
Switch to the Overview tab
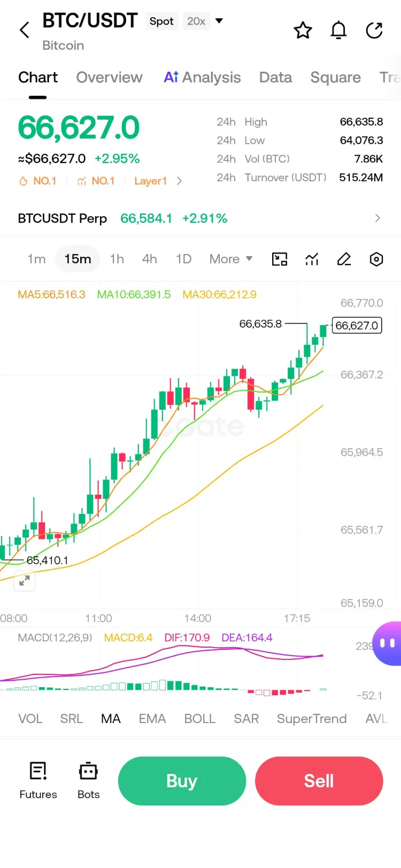pyautogui.click(x=109, y=78)
